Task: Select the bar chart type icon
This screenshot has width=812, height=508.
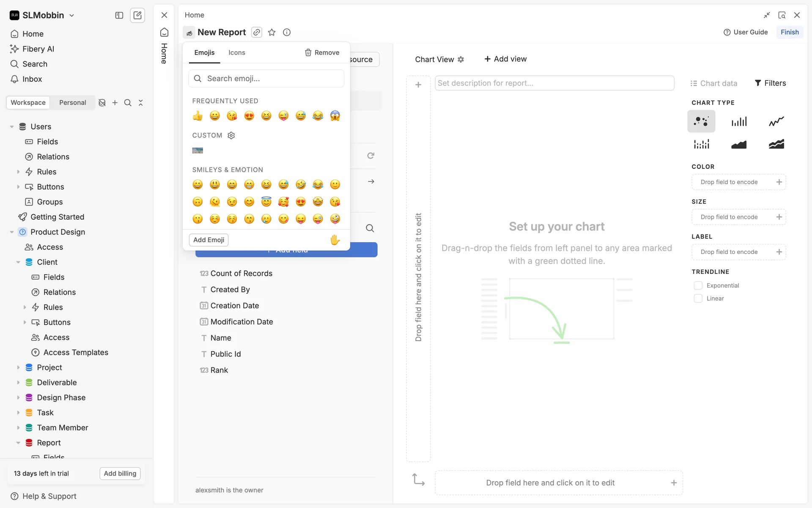Action: coord(739,121)
